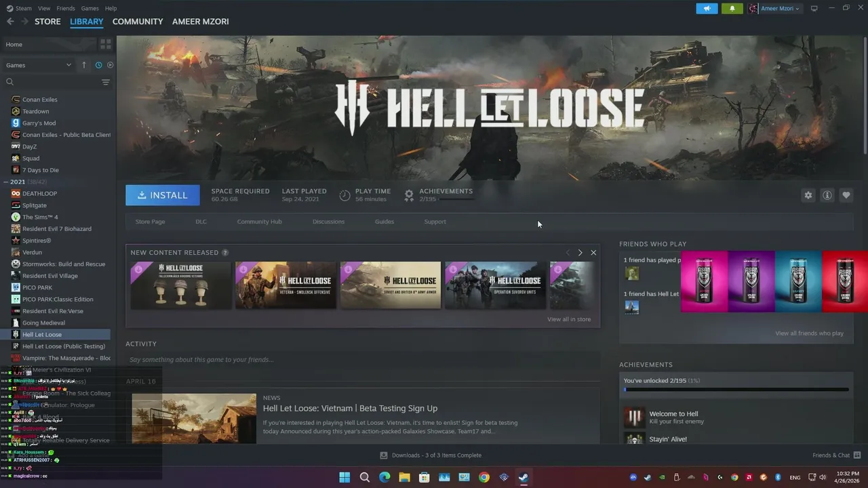
Task: Open the taskbar Search icon
Action: pos(365,477)
